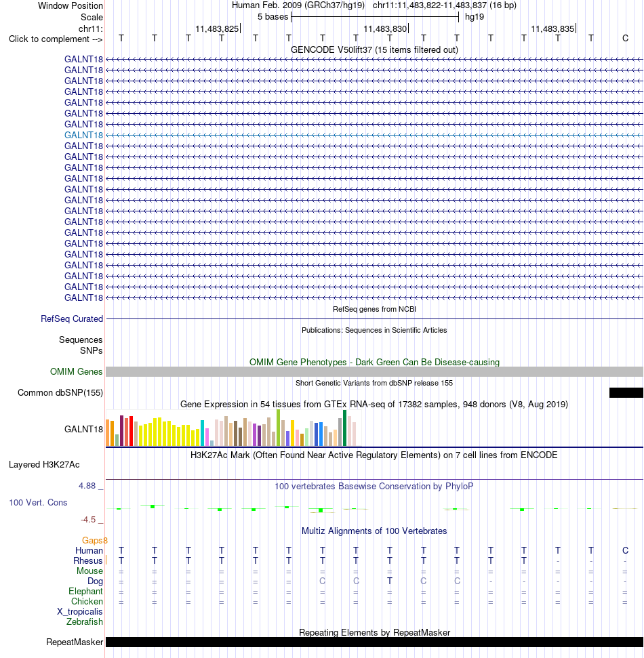Click coordinate marker 11,483,825
The width and height of the screenshot is (644, 658).
(x=217, y=29)
